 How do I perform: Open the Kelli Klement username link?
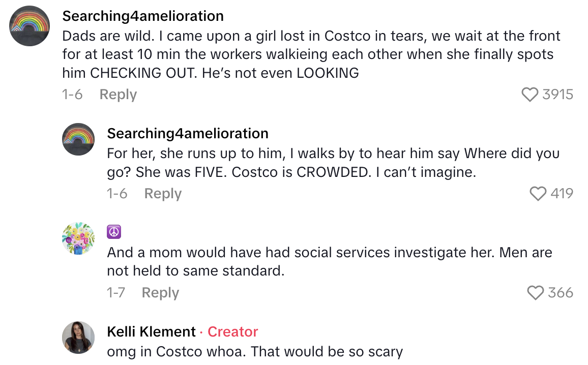click(151, 332)
